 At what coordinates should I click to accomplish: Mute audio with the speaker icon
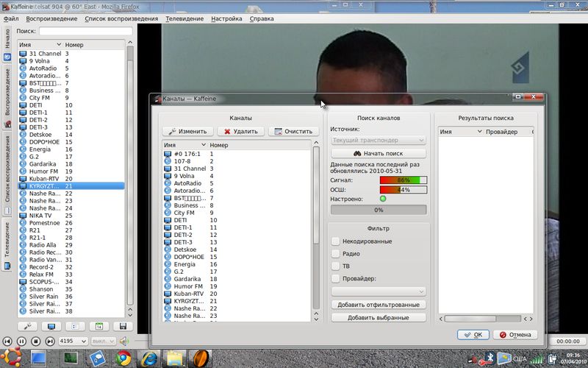tap(123, 342)
